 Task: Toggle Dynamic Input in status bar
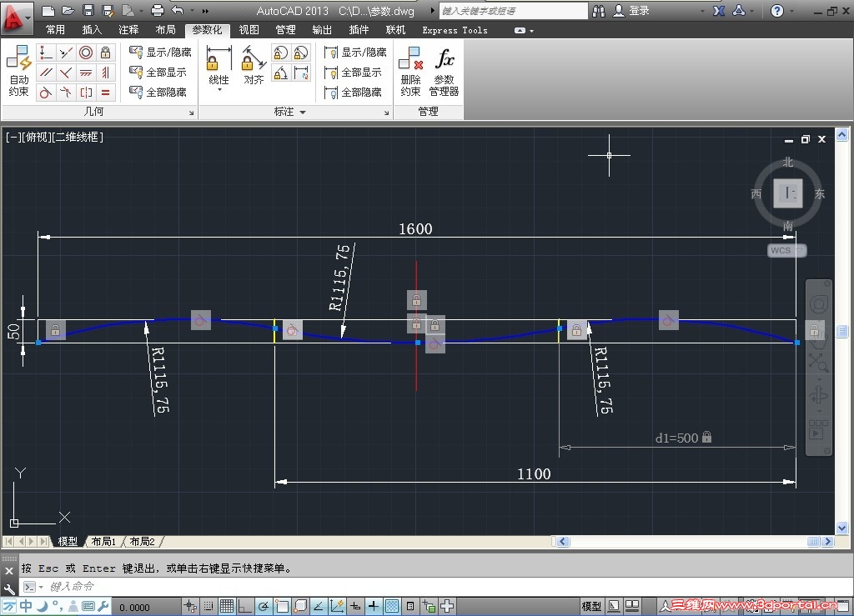(355, 606)
